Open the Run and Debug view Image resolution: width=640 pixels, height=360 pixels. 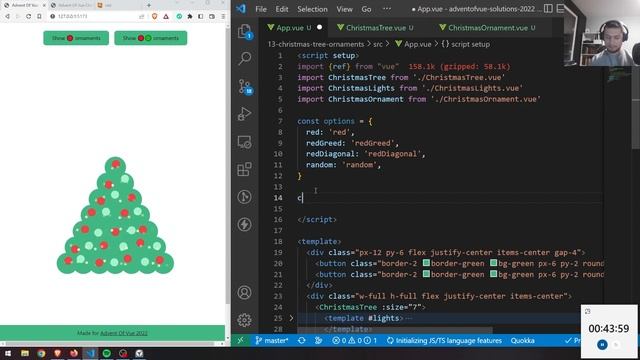pyautogui.click(x=244, y=114)
